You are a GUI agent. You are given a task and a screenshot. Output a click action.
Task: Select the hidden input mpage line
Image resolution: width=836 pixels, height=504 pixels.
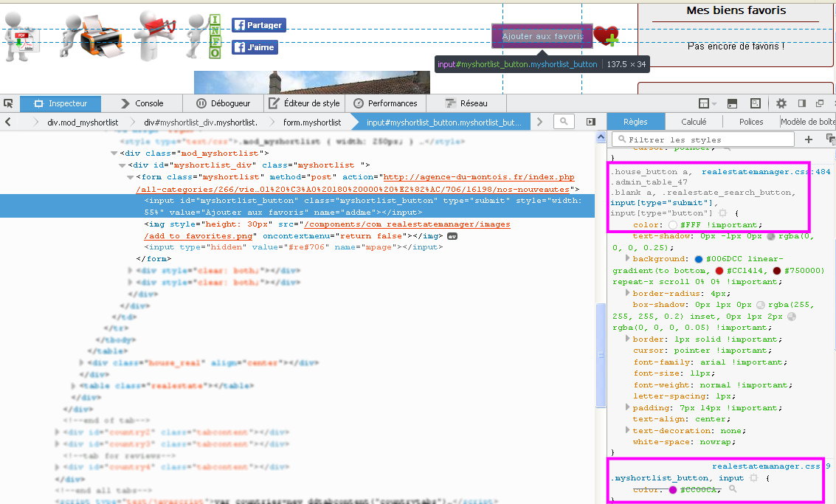tap(293, 247)
